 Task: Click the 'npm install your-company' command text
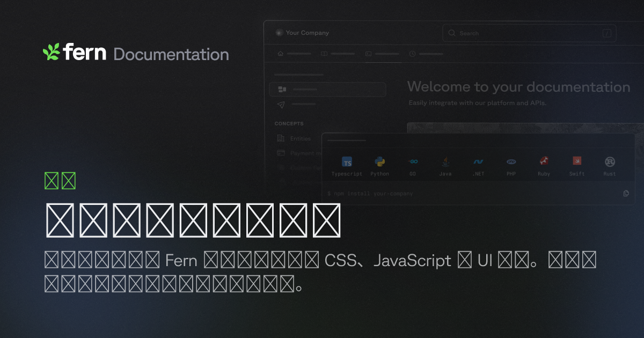pyautogui.click(x=374, y=194)
